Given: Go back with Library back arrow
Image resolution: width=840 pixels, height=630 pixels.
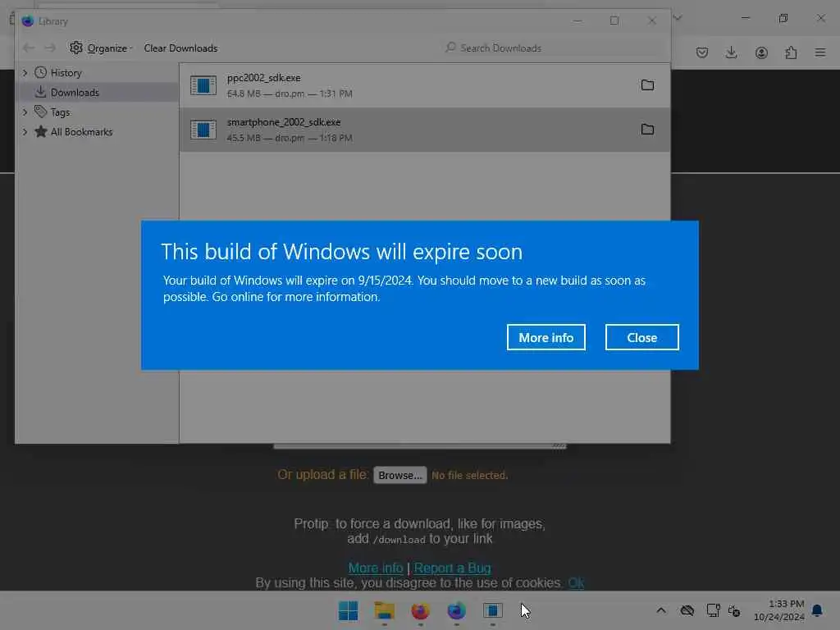Looking at the screenshot, I should point(29,48).
